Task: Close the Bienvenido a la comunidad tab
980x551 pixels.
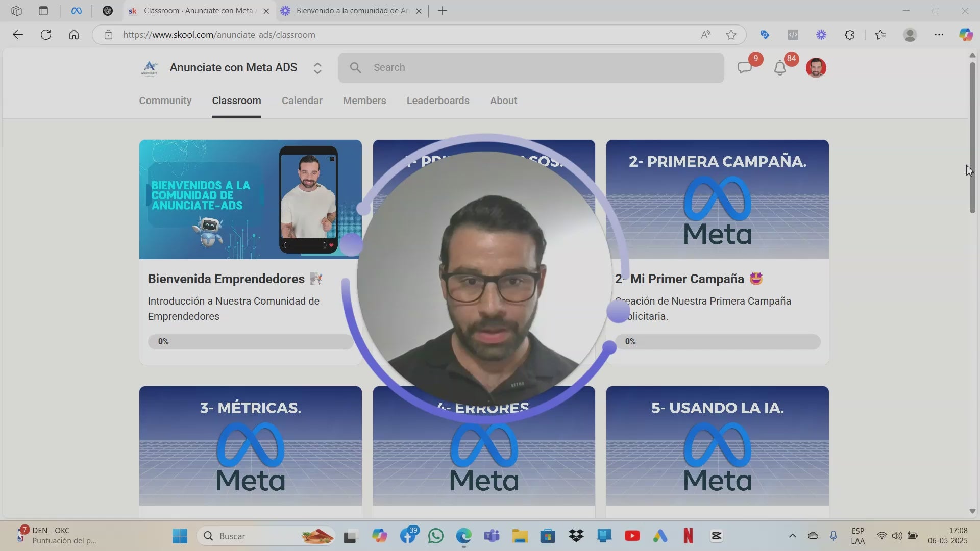Action: (x=419, y=11)
